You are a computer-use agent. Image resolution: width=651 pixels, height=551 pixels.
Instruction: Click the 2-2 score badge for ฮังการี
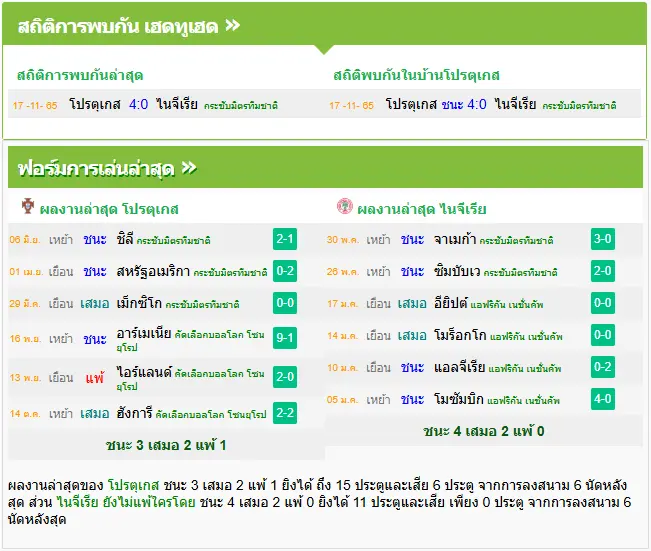(x=285, y=413)
